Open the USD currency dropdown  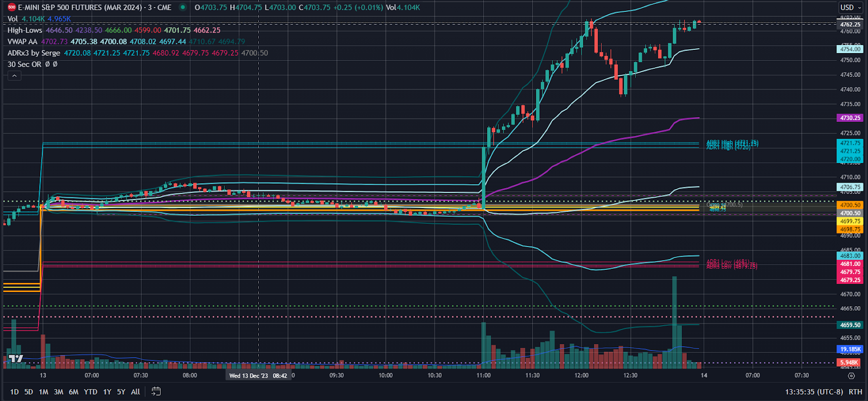click(851, 8)
